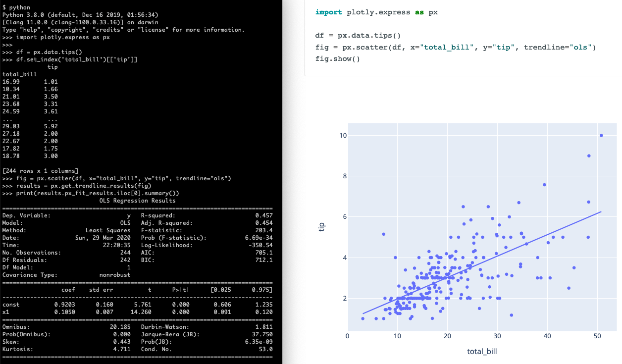
Task: Click the px.scatter line in the code block
Action: click(456, 48)
